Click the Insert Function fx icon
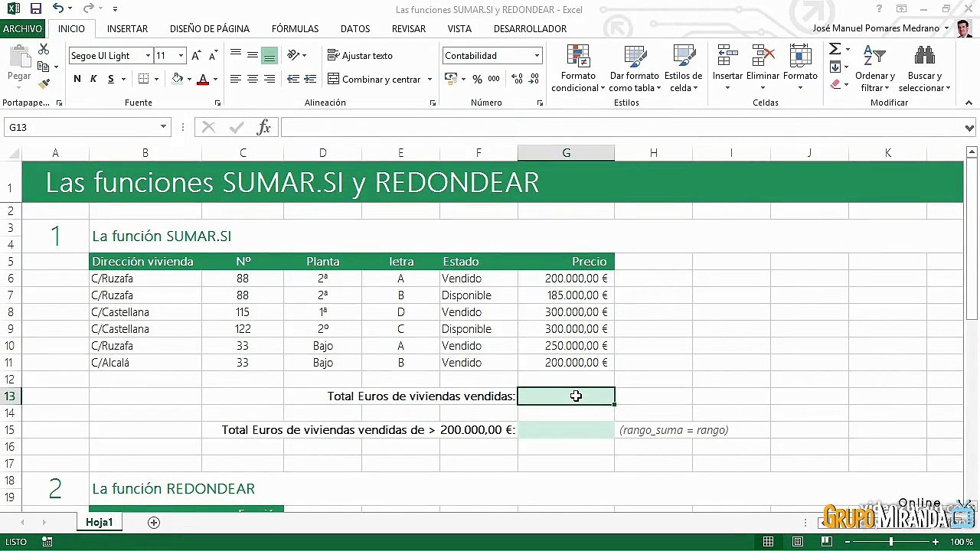The width and height of the screenshot is (980, 551). coord(263,127)
